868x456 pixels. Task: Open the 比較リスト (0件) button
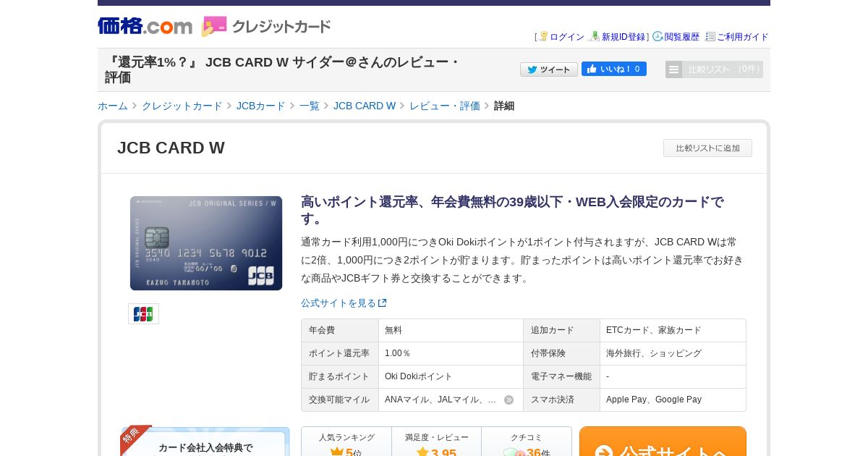click(x=714, y=69)
